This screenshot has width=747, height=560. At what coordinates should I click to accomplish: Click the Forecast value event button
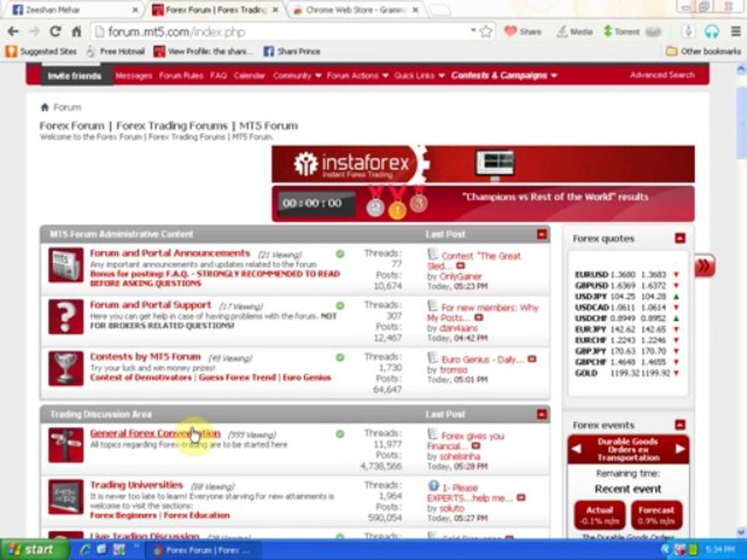[x=656, y=515]
